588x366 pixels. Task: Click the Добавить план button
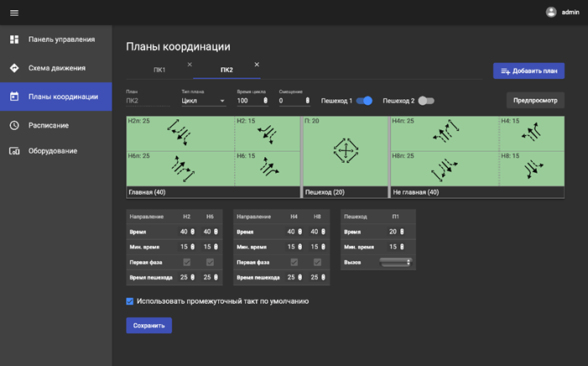tap(528, 71)
